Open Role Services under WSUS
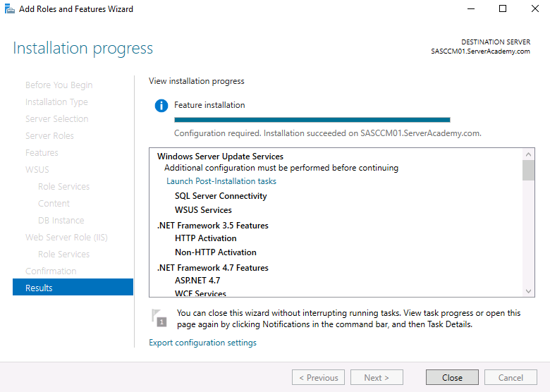Viewport: 550px width, 392px height. [64, 187]
